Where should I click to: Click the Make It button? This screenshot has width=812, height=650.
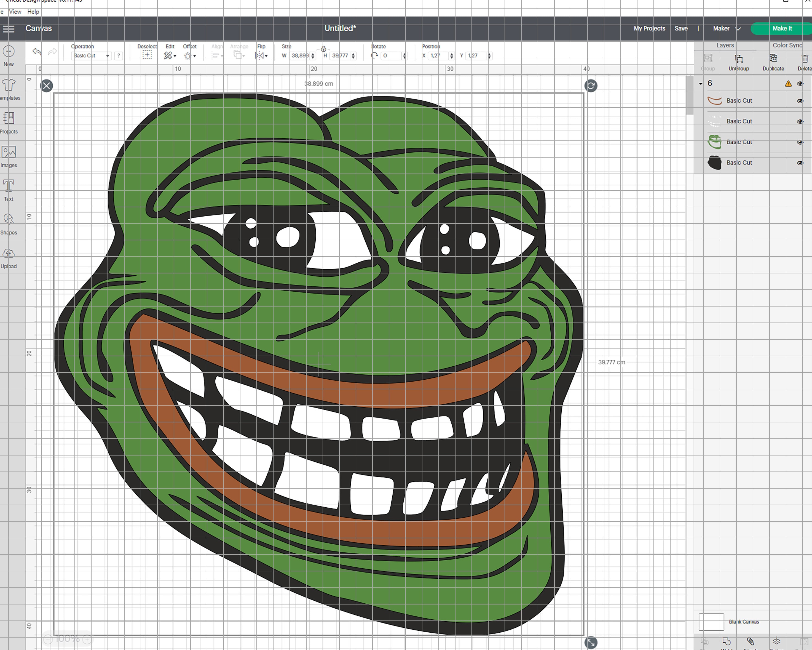(x=782, y=28)
